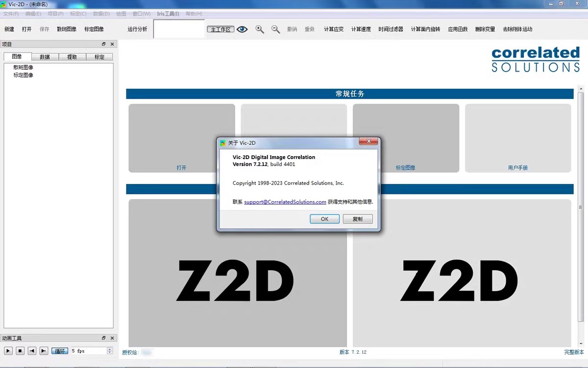
Task: Click 打开 in the top toolbar
Action: [27, 29]
